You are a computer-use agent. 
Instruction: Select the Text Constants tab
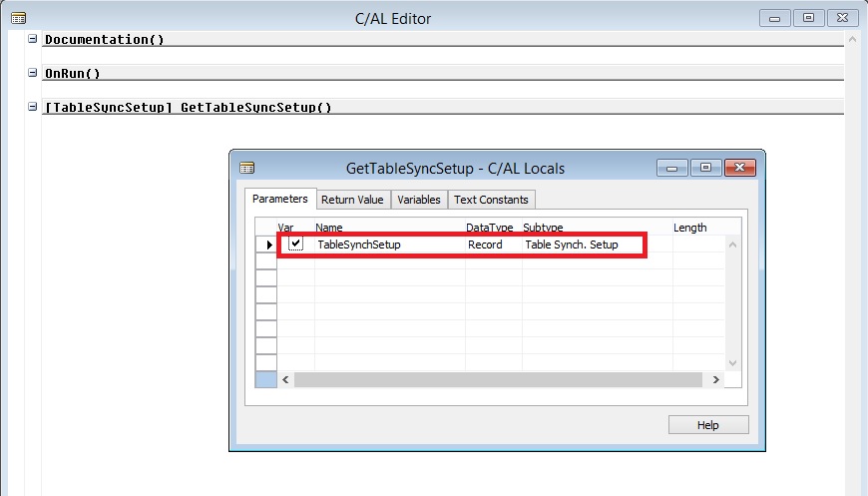tap(491, 200)
